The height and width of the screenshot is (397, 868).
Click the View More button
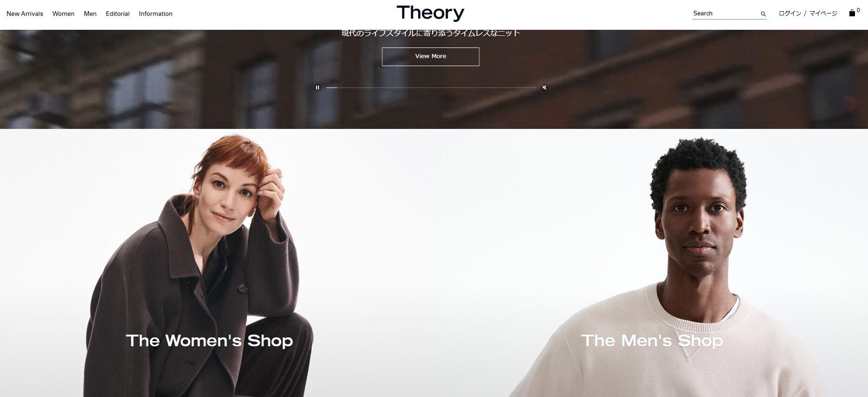pos(431,56)
